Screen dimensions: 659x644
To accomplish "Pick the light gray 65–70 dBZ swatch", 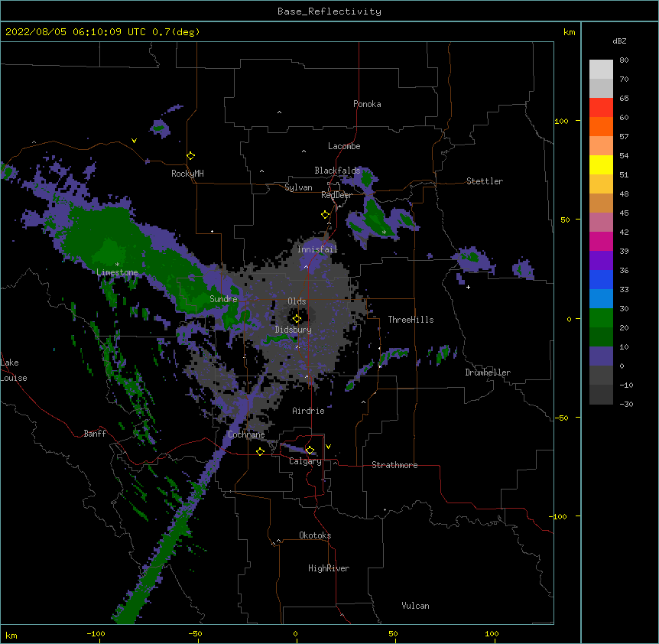I will point(601,88).
